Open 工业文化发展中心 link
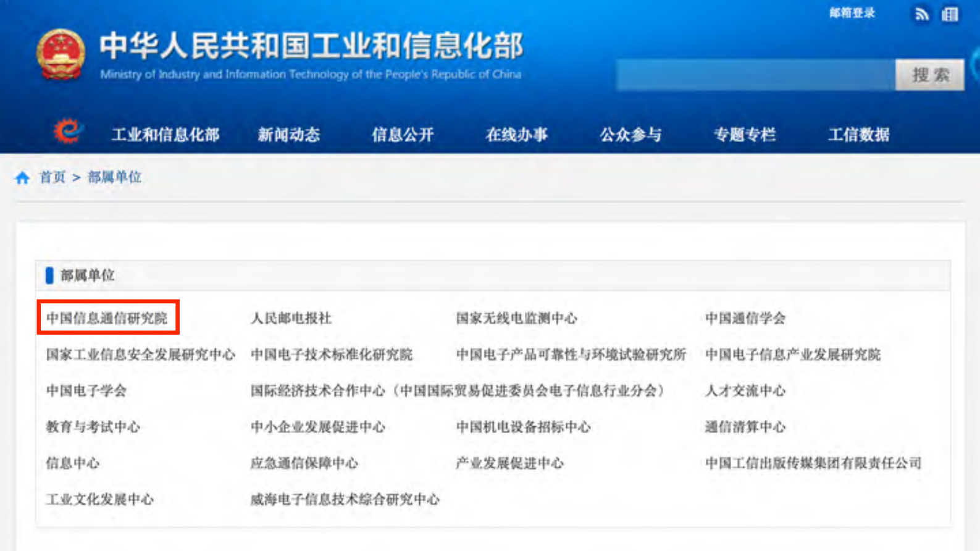This screenshot has width=980, height=551. pos(100,499)
